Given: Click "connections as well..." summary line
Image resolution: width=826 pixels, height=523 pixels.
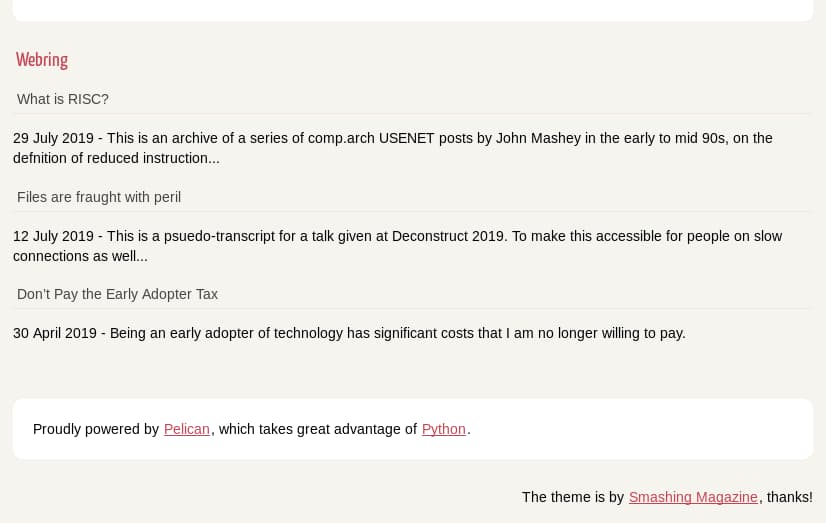Looking at the screenshot, I should point(80,256).
